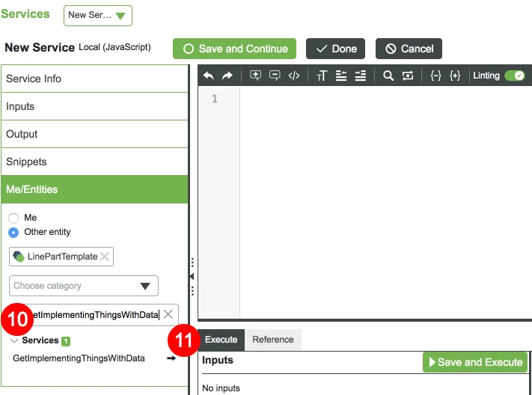Open the Inputs section
Image resolution: width=532 pixels, height=395 pixels.
click(x=95, y=106)
